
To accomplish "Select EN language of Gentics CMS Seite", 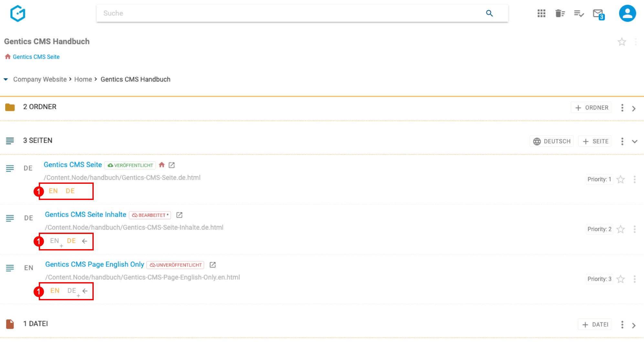I will (x=53, y=191).
